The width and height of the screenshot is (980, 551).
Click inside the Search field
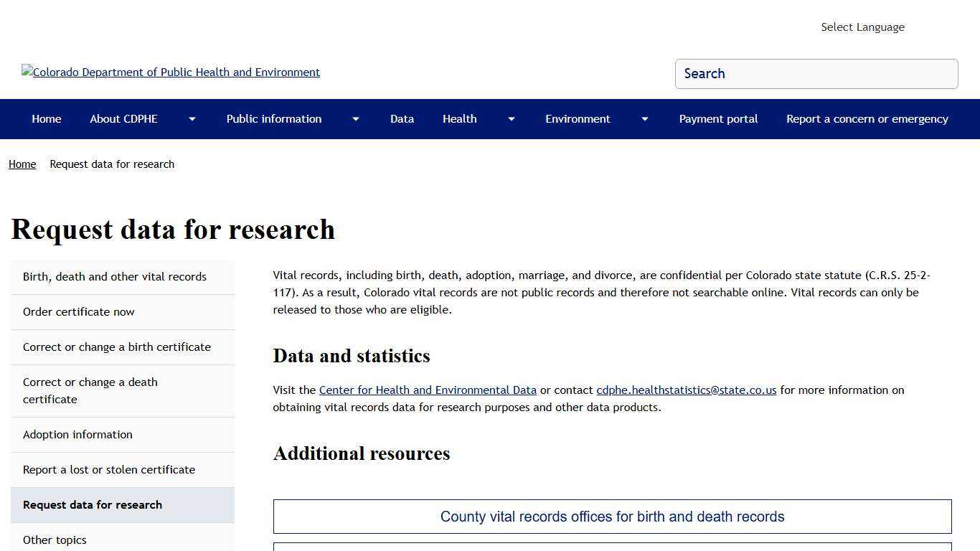(x=816, y=73)
